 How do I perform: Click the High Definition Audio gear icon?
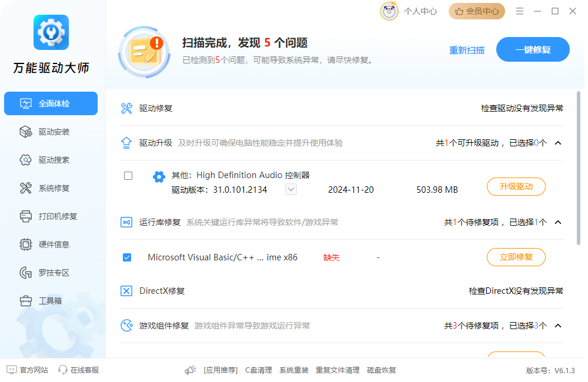[159, 176]
